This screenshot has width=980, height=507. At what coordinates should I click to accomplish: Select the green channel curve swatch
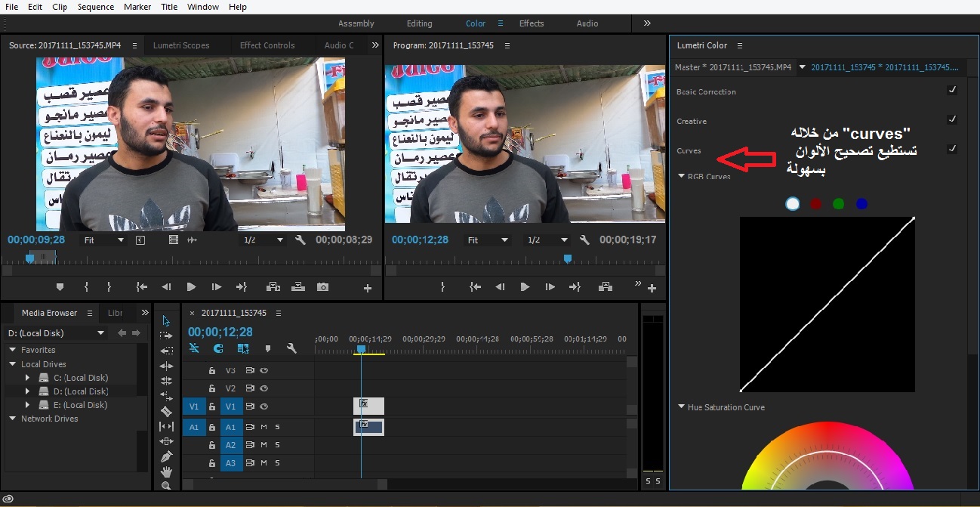coord(838,204)
